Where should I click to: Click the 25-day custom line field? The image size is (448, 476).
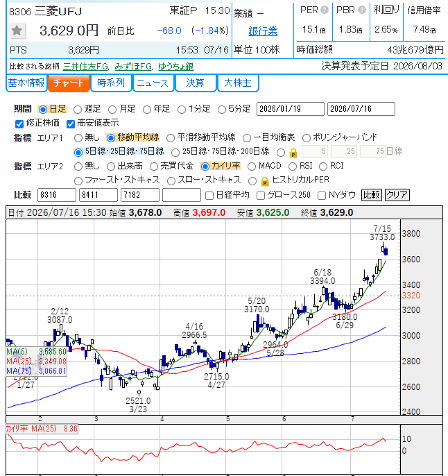coord(344,151)
